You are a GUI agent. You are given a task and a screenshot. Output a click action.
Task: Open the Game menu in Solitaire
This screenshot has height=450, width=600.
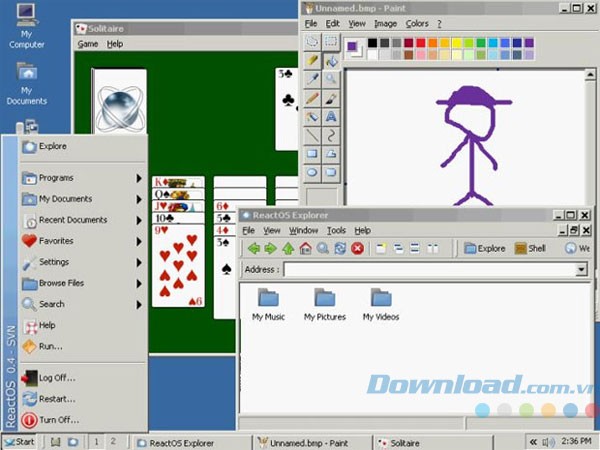[x=88, y=44]
